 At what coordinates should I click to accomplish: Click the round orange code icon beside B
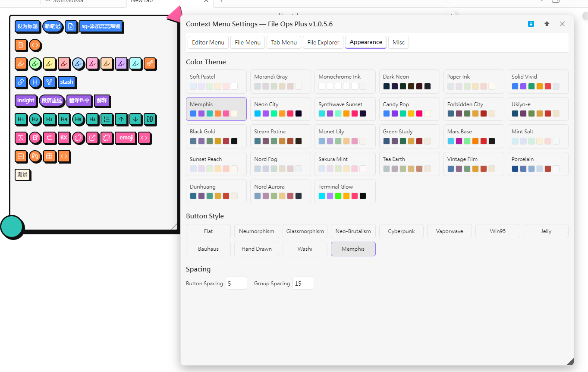coord(35,45)
